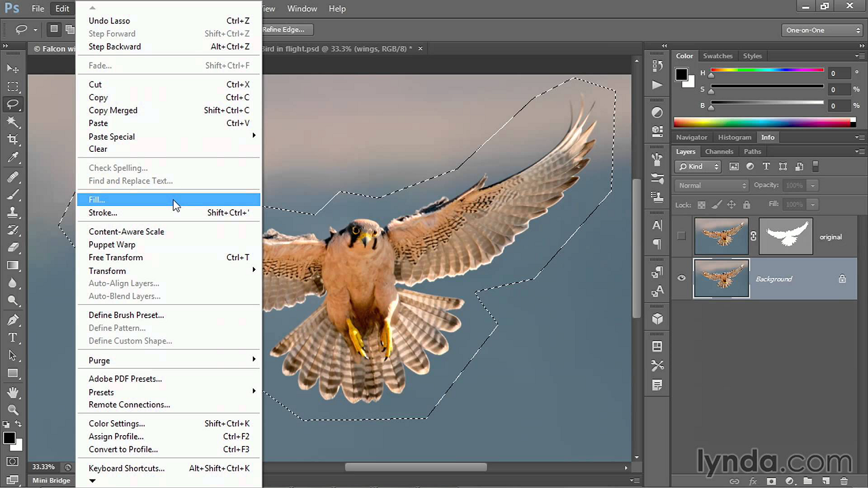The image size is (868, 488).
Task: Switch to the Channels tab
Action: coord(719,152)
